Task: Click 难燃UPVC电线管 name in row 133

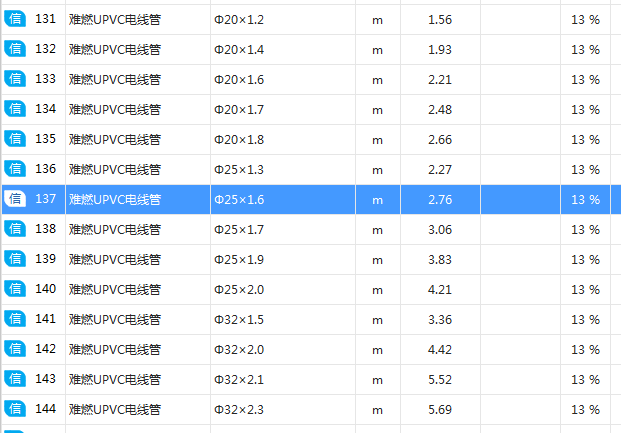Action: [115, 80]
